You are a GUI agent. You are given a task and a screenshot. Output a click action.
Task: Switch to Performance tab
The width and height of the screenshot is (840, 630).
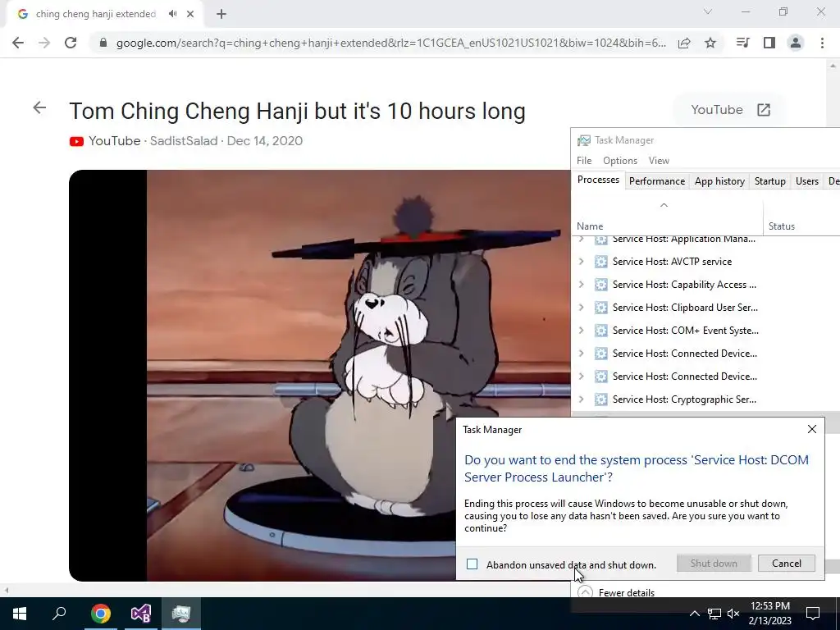pyautogui.click(x=657, y=181)
